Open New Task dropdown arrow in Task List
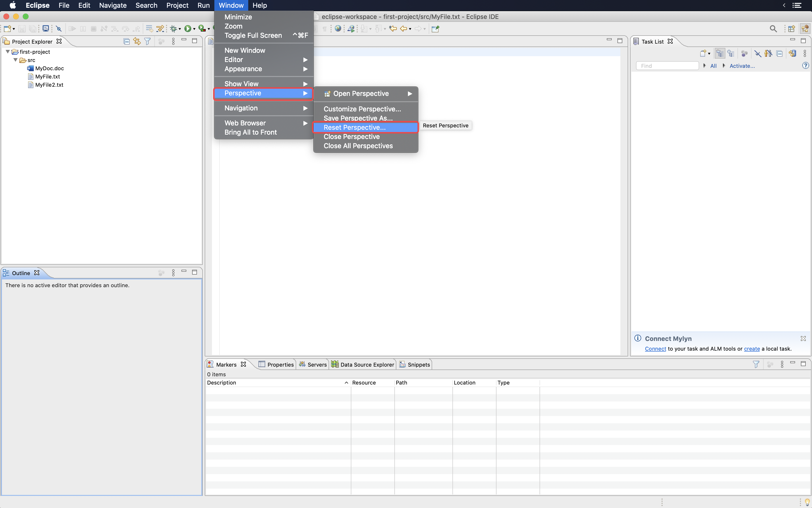The image size is (812, 508). tap(709, 54)
